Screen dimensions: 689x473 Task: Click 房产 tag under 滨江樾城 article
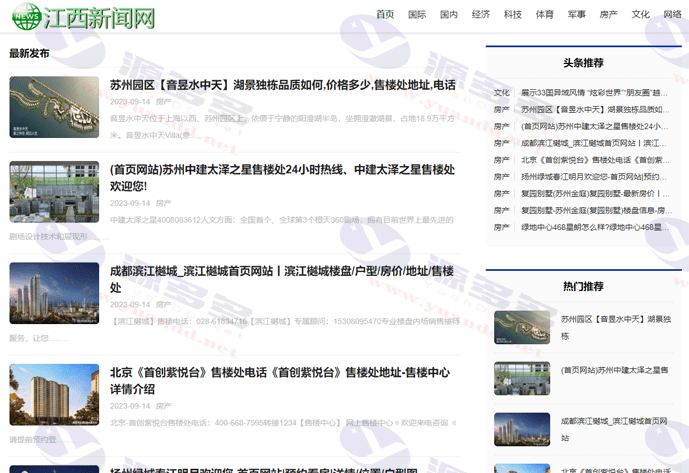click(163, 305)
